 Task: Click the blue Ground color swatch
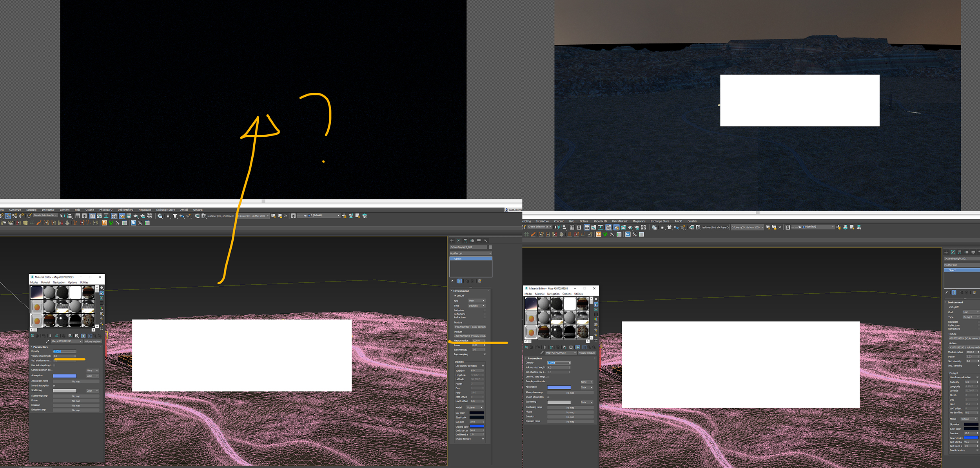(x=477, y=426)
